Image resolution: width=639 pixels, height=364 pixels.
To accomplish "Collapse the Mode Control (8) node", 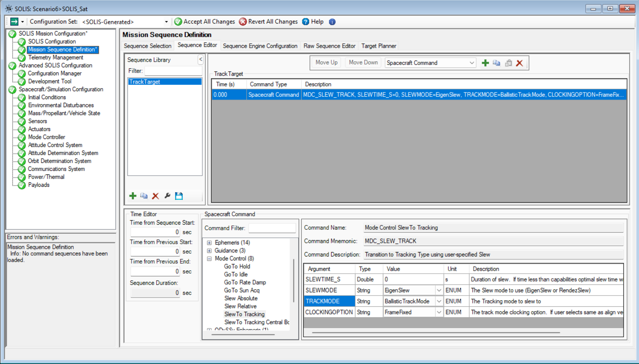I will pyautogui.click(x=209, y=258).
